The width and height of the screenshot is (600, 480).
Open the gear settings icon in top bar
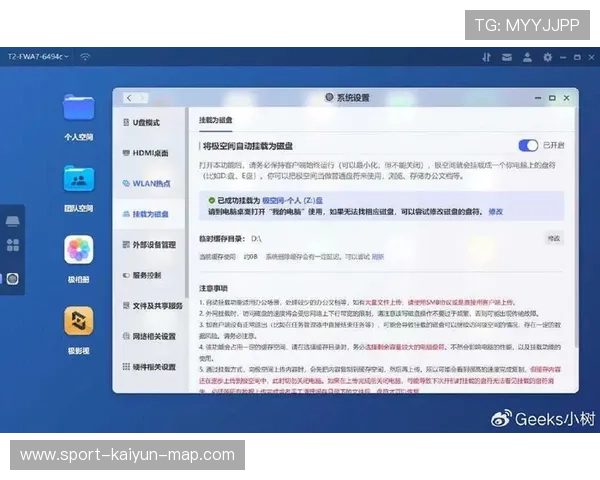pos(548,57)
